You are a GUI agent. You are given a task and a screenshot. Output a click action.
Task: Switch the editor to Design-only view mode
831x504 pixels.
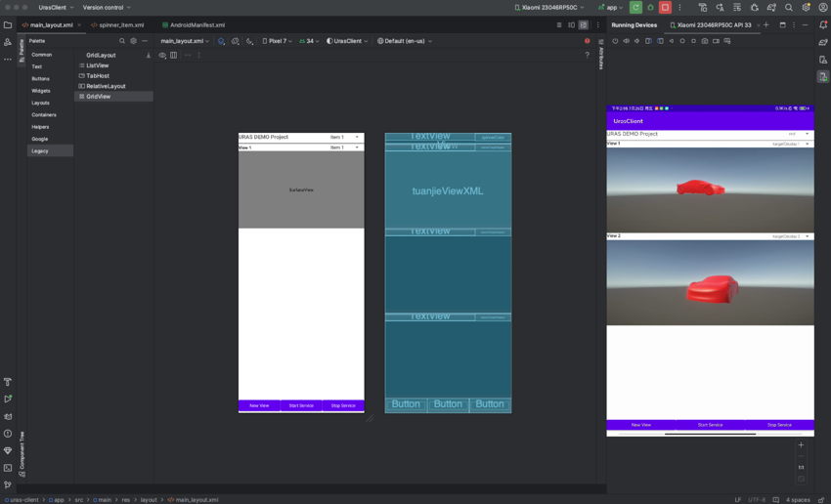point(584,25)
